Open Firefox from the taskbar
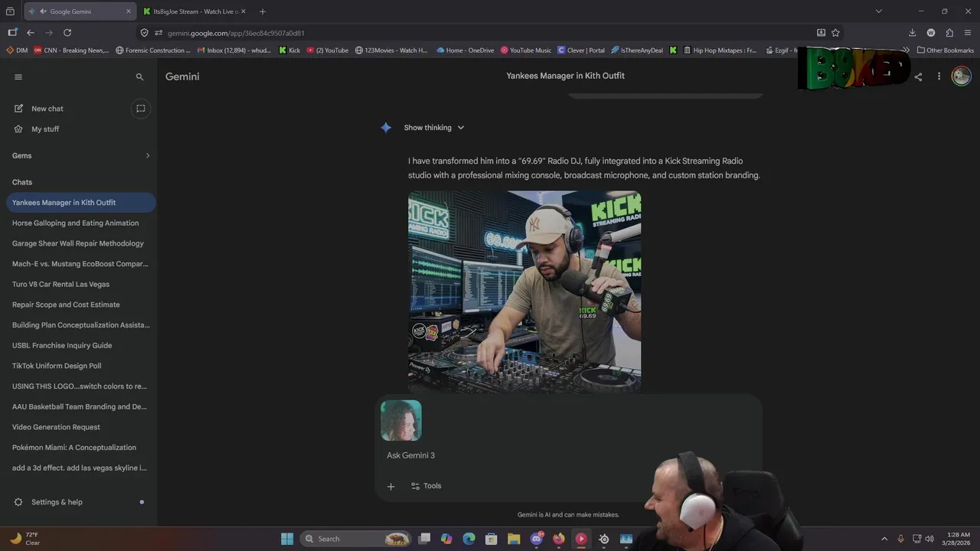The image size is (980, 551). coord(559,539)
